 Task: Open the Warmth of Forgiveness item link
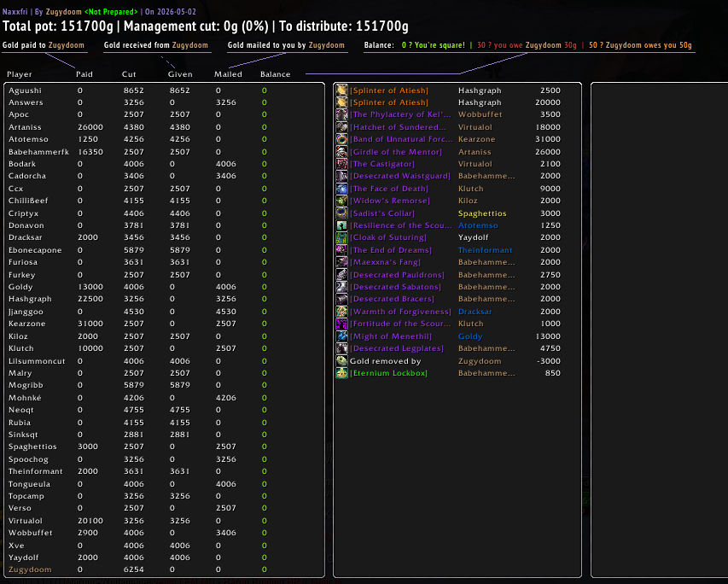pyautogui.click(x=400, y=312)
